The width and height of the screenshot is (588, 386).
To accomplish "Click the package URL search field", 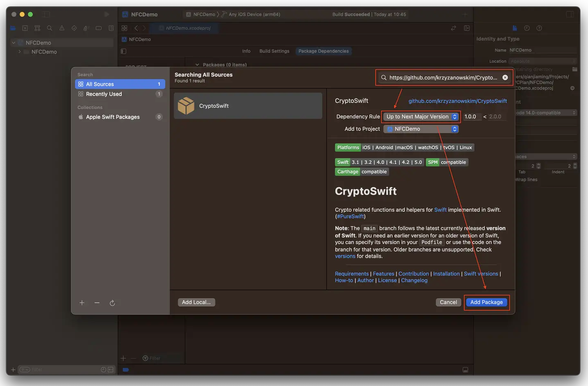I will [444, 77].
